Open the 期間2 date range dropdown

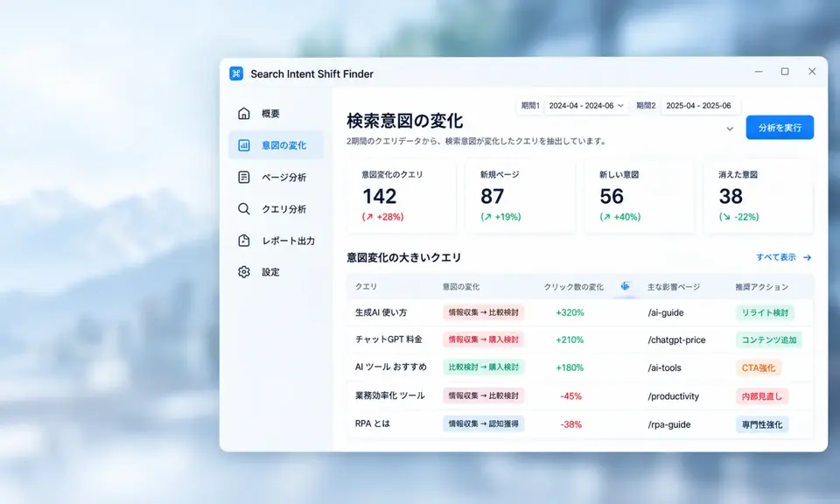[x=701, y=106]
